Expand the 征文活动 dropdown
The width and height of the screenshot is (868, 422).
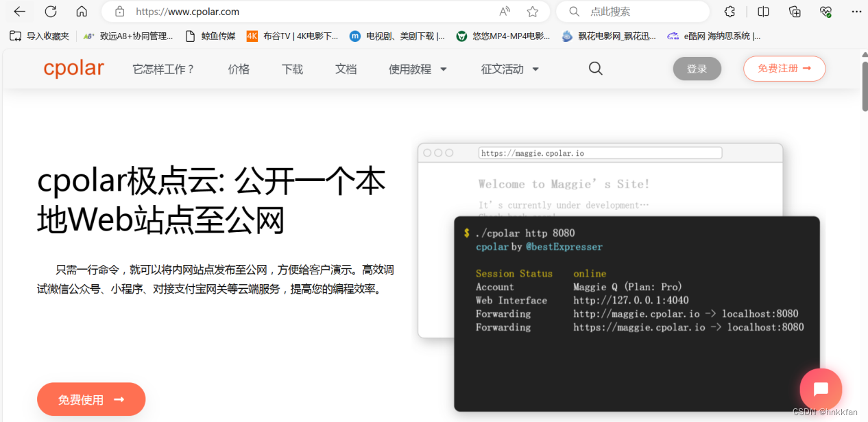[x=510, y=69]
